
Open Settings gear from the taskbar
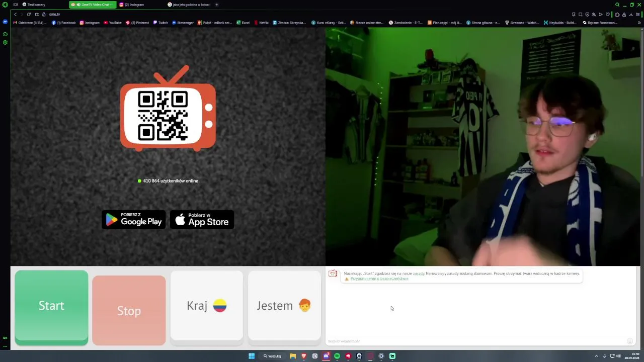pyautogui.click(x=381, y=356)
